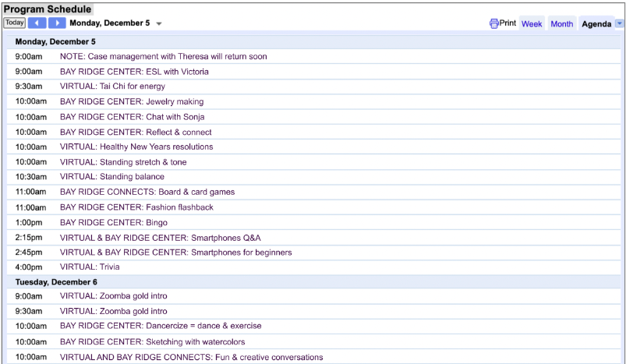The width and height of the screenshot is (626, 364).
Task: Expand the Agenda view options arrow
Action: click(620, 23)
